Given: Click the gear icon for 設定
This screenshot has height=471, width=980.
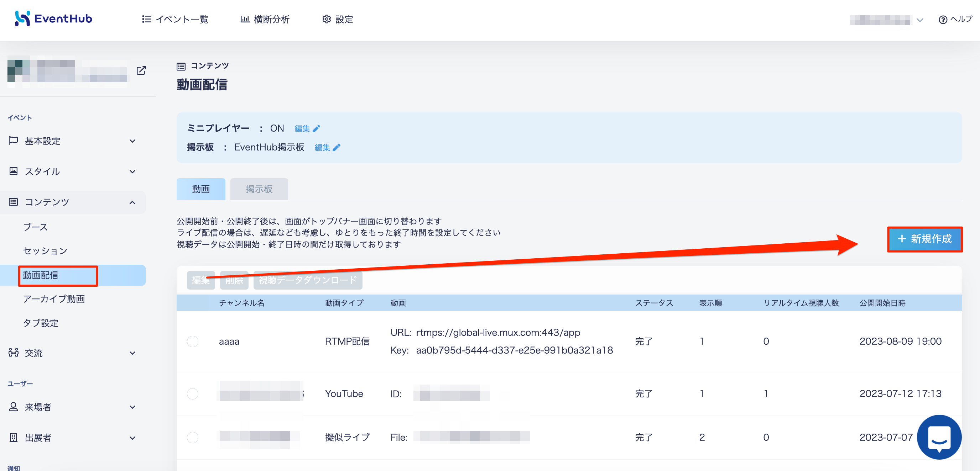Looking at the screenshot, I should 327,19.
